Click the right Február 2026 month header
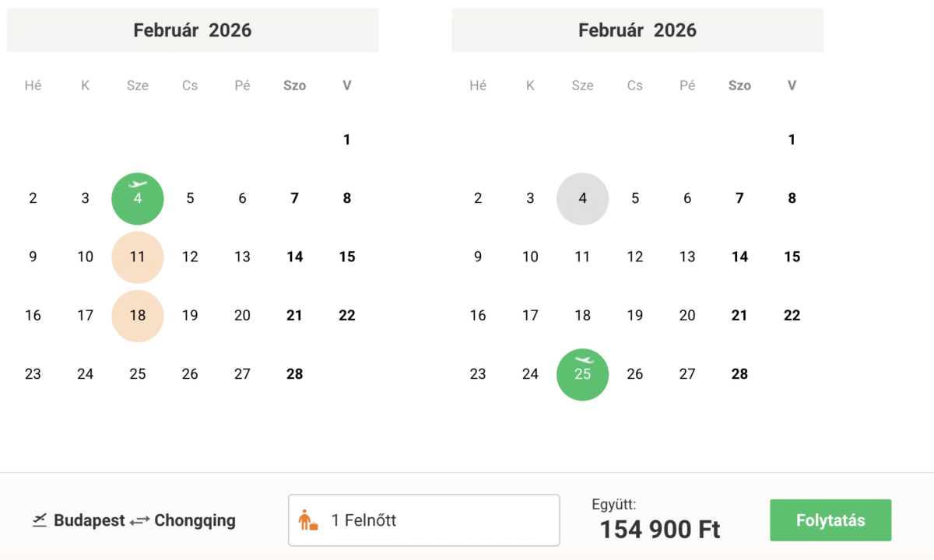934x560 pixels. pos(637,30)
